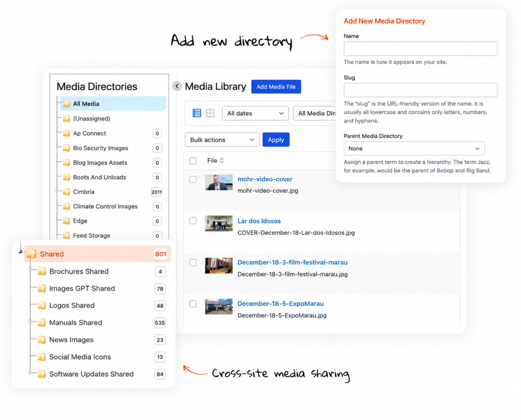Click the Software Updates Shared folder icon
This screenshot has width=521, height=420.
click(42, 374)
